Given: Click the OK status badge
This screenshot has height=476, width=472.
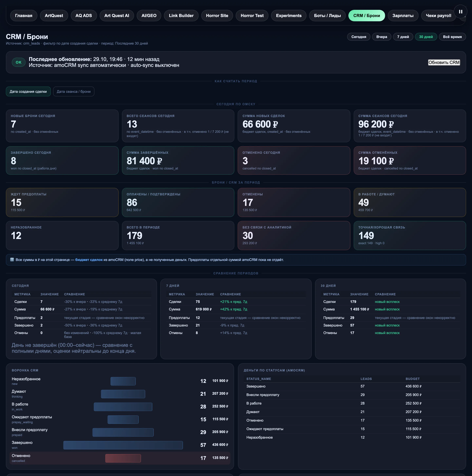Looking at the screenshot, I should pos(19,62).
